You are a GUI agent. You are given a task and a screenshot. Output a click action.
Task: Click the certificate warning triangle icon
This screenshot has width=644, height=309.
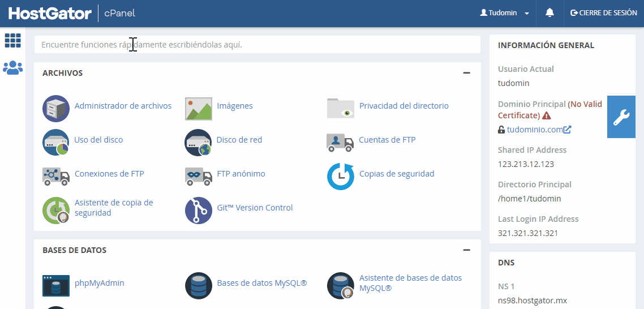click(x=547, y=115)
